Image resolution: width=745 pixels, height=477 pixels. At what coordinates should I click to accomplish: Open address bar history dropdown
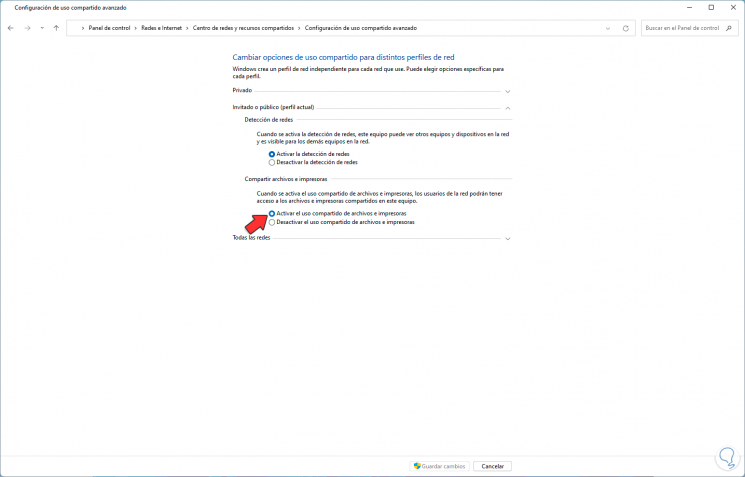coord(608,29)
